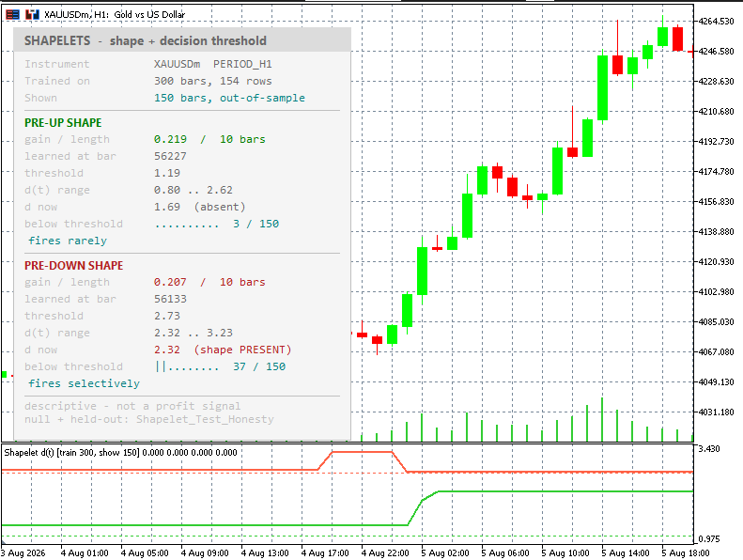Select the pre-down gain '0.207 / 10 bars'
The height and width of the screenshot is (560, 743).
209,282
